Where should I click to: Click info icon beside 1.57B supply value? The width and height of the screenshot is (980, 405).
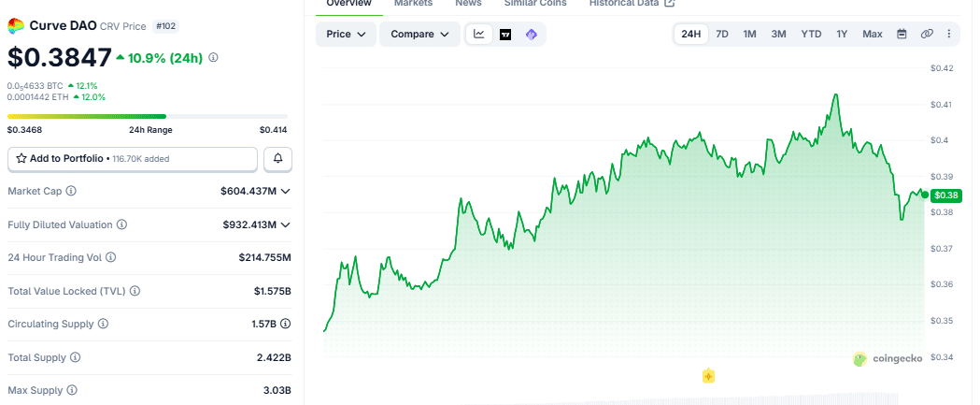pos(286,325)
